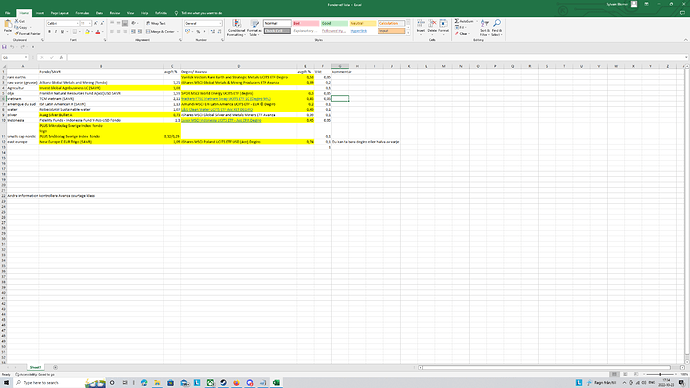
Task: Open Find & Select magnifier menu
Action: point(497,28)
